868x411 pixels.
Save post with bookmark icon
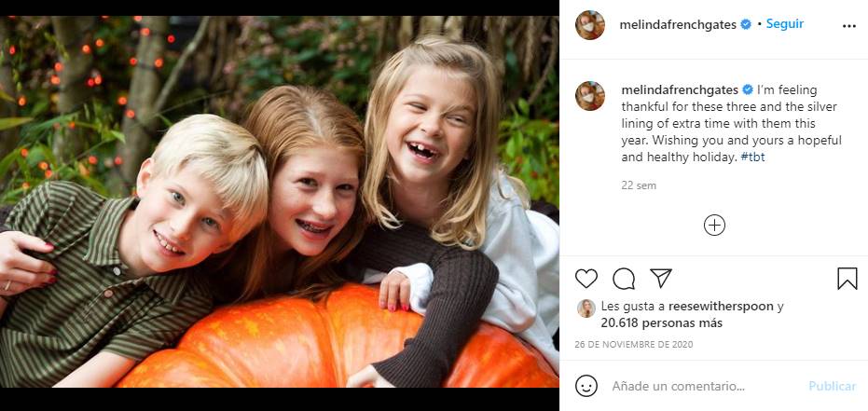click(x=847, y=279)
